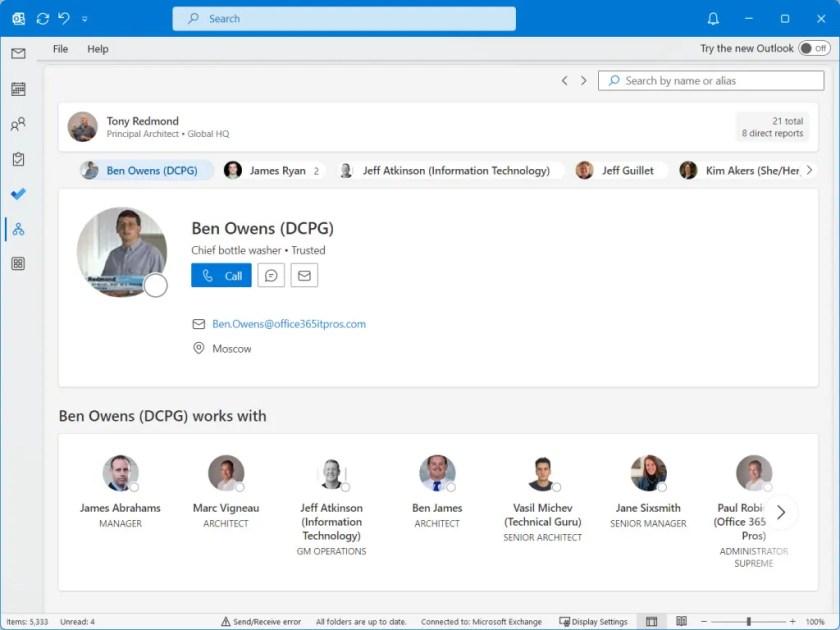Open the To Do checkmark app
This screenshot has width=840, height=630.
pyautogui.click(x=18, y=194)
